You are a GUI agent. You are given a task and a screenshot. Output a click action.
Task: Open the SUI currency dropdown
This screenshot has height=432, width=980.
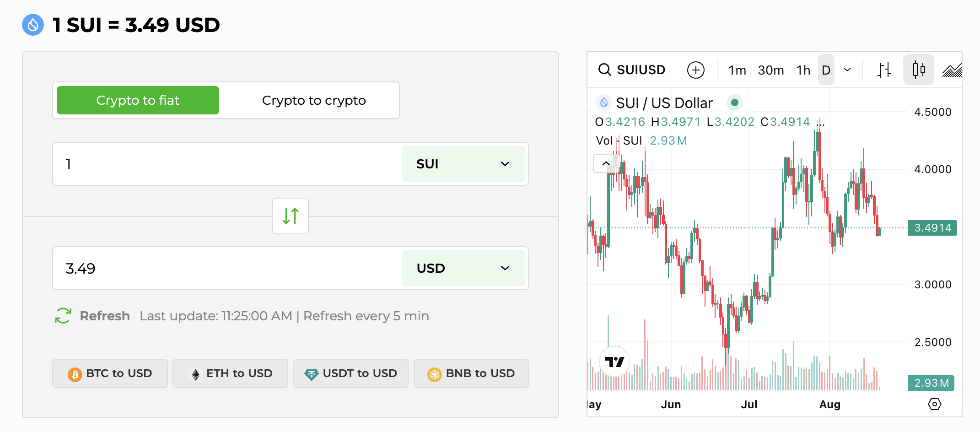click(x=463, y=164)
